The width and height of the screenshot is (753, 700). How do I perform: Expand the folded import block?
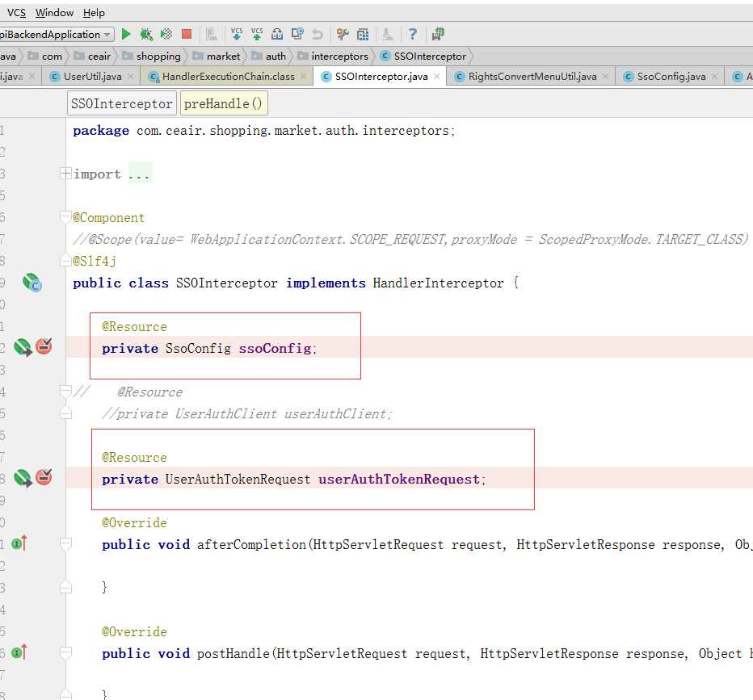[65, 174]
